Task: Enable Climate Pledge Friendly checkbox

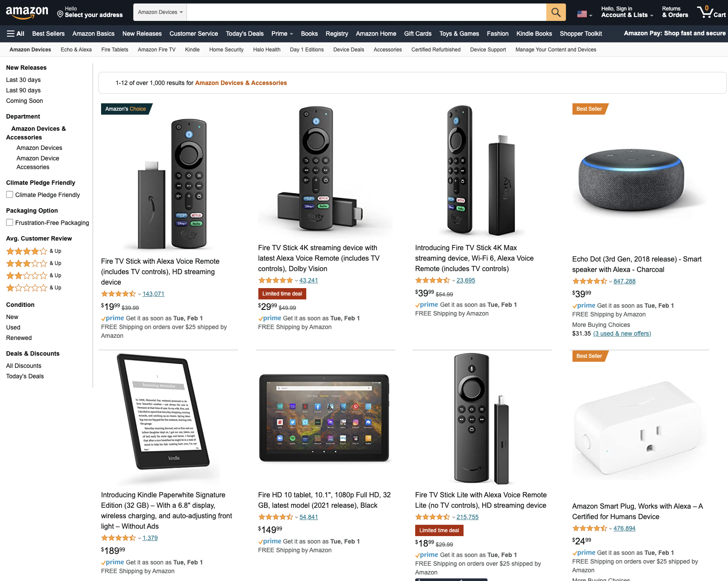Action: click(10, 194)
